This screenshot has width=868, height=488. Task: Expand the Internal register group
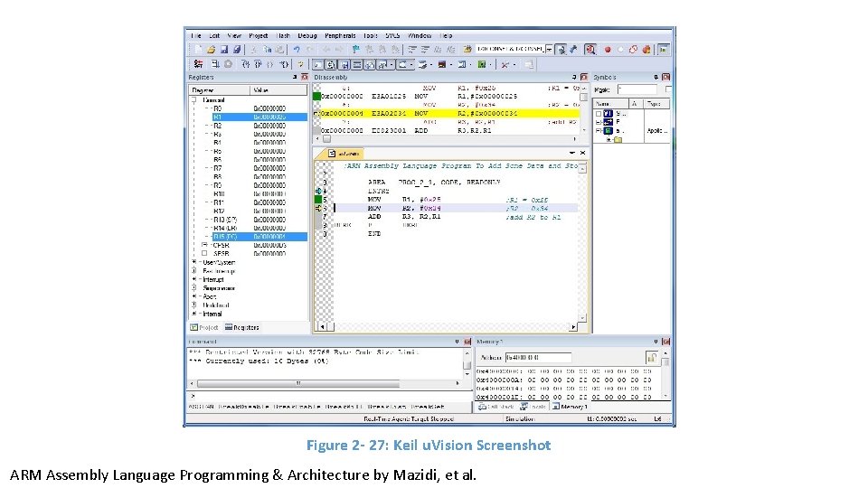tap(194, 314)
